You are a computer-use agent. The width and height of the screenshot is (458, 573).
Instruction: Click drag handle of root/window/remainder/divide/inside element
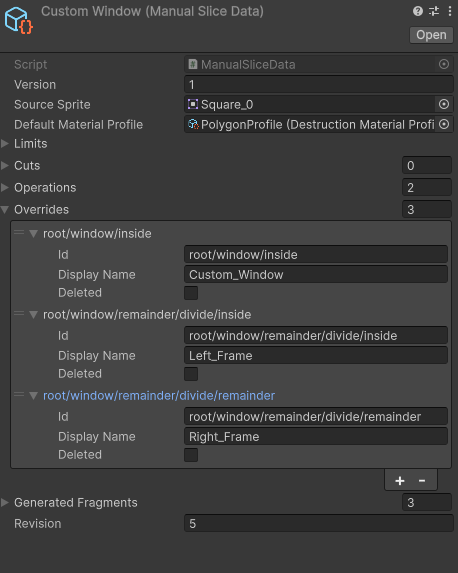(19, 314)
